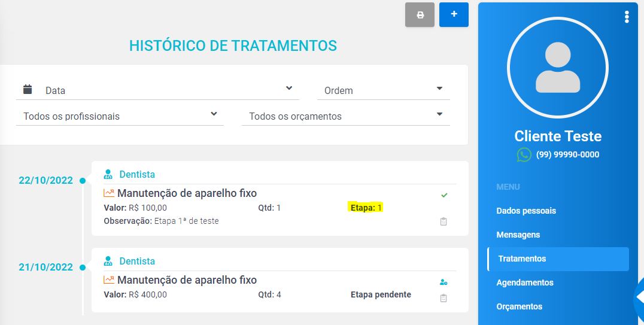The width and height of the screenshot is (644, 325).
Task: Click the gray print button
Action: (x=420, y=15)
